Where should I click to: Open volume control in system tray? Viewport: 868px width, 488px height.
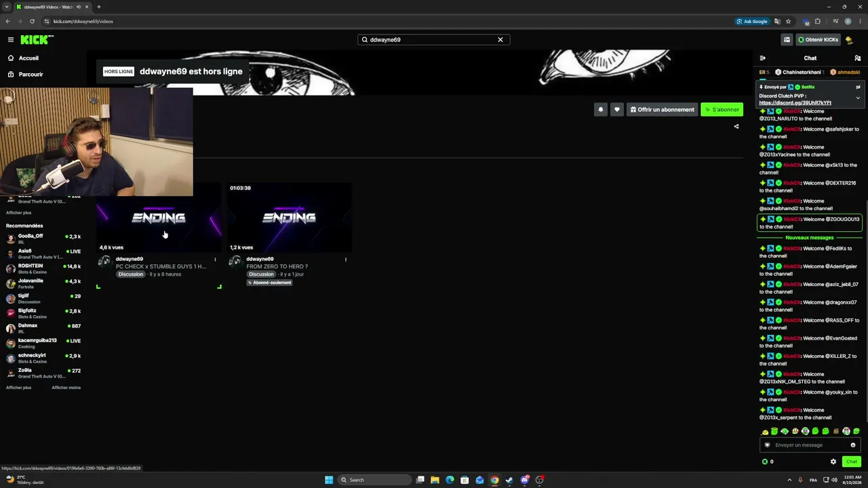click(x=833, y=480)
